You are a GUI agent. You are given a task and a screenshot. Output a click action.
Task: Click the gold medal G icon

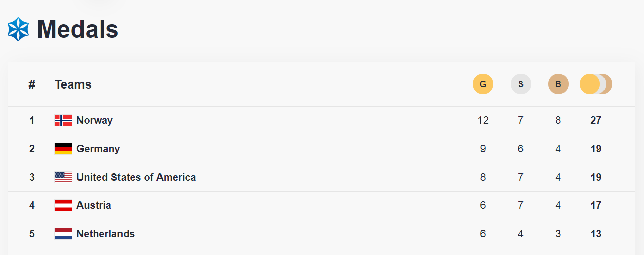482,84
